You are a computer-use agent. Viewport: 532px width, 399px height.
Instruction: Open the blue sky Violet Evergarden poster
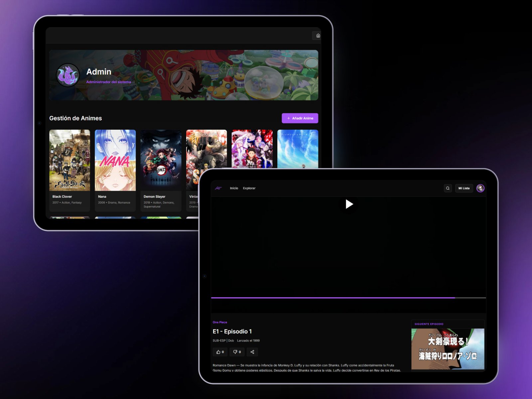click(x=298, y=149)
